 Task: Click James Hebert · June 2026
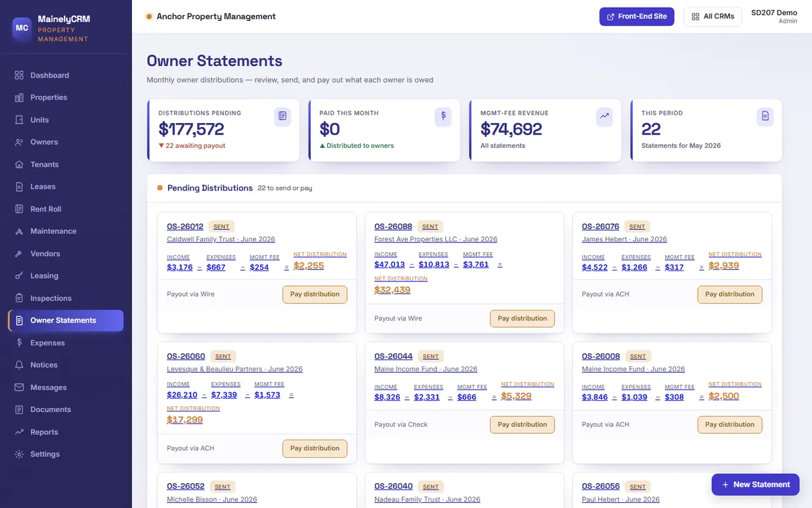click(x=624, y=239)
